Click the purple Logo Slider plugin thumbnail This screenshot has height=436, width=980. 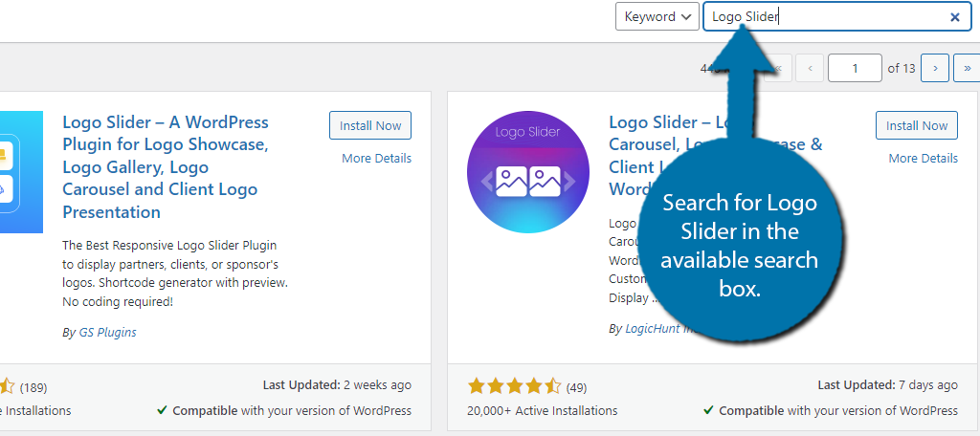tap(528, 172)
